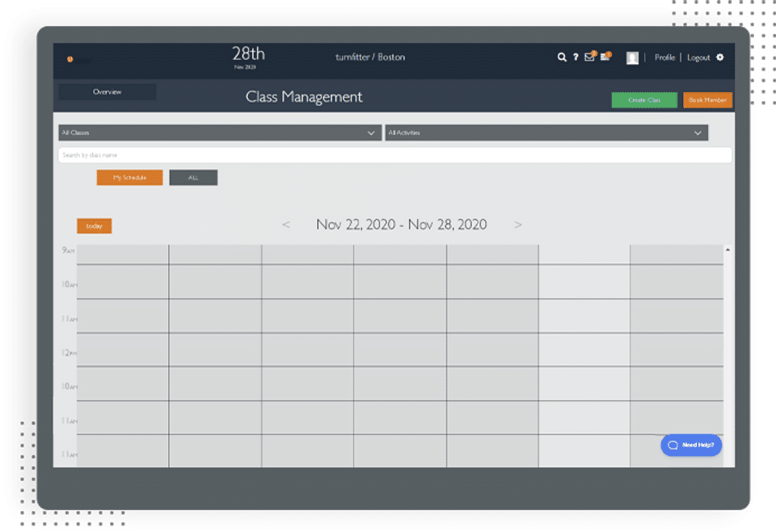Viewport: 776px width, 532px height.
Task: Click the orange logo icon in header
Action: (70, 59)
